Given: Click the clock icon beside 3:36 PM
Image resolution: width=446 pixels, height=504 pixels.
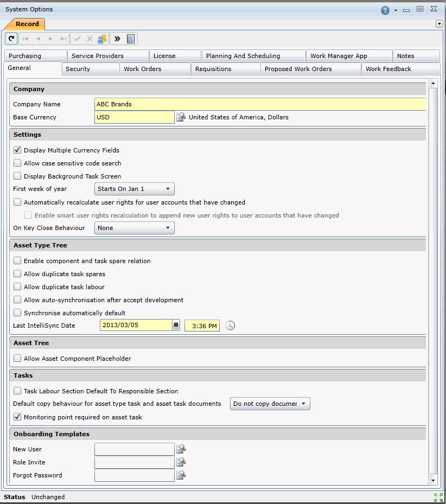Looking at the screenshot, I should (x=230, y=326).
